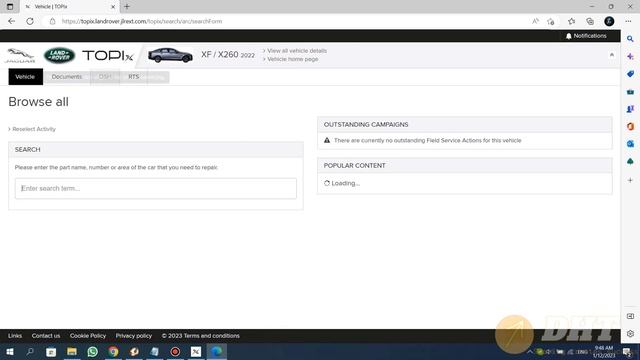Go to Vehicle home page link
The image size is (640, 360).
[x=293, y=59]
